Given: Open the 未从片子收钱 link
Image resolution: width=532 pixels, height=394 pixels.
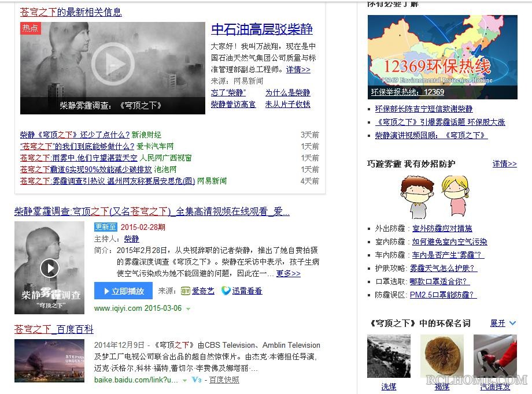Looking at the screenshot, I should pyautogui.click(x=288, y=104).
